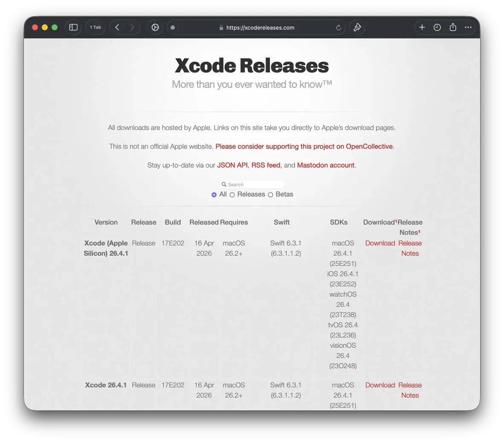Click the padlock icon in the address bar
The height and width of the screenshot is (442, 504).
(221, 28)
